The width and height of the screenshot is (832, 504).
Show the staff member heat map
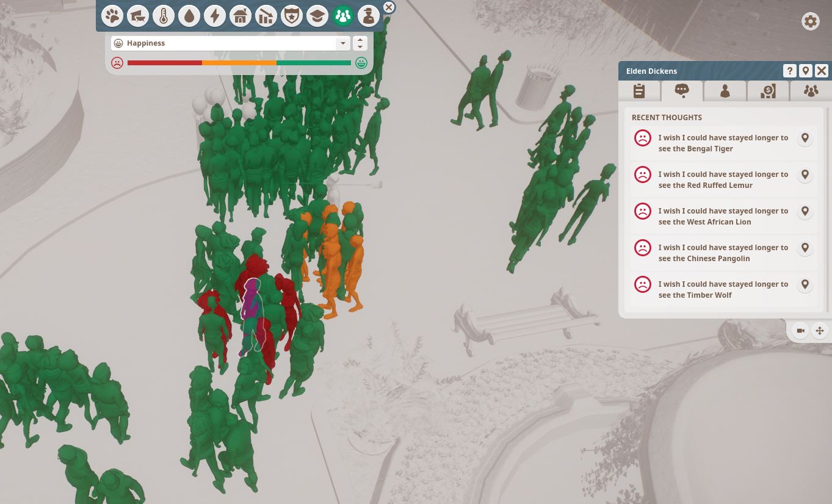click(x=369, y=16)
